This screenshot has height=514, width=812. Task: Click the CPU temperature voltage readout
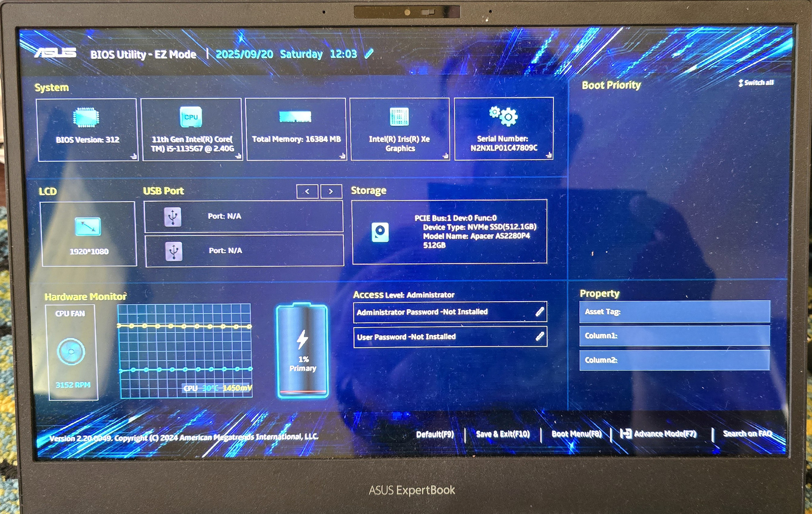point(218,388)
